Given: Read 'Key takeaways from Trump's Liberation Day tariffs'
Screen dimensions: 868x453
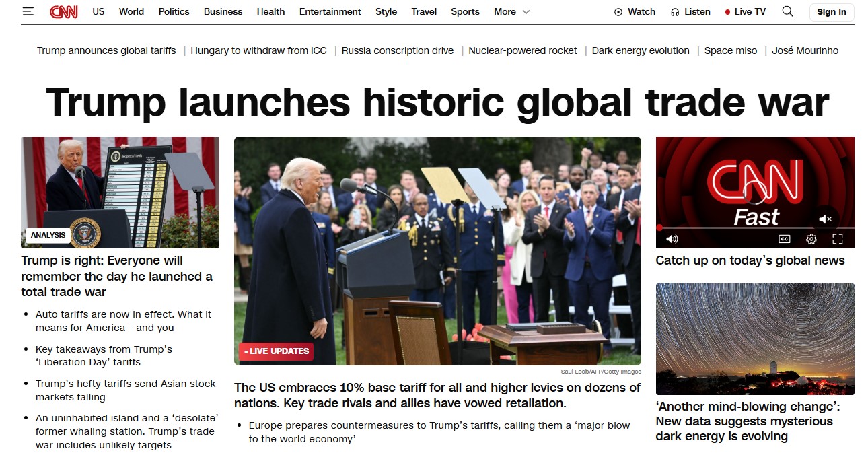Looking at the screenshot, I should pos(104,355).
